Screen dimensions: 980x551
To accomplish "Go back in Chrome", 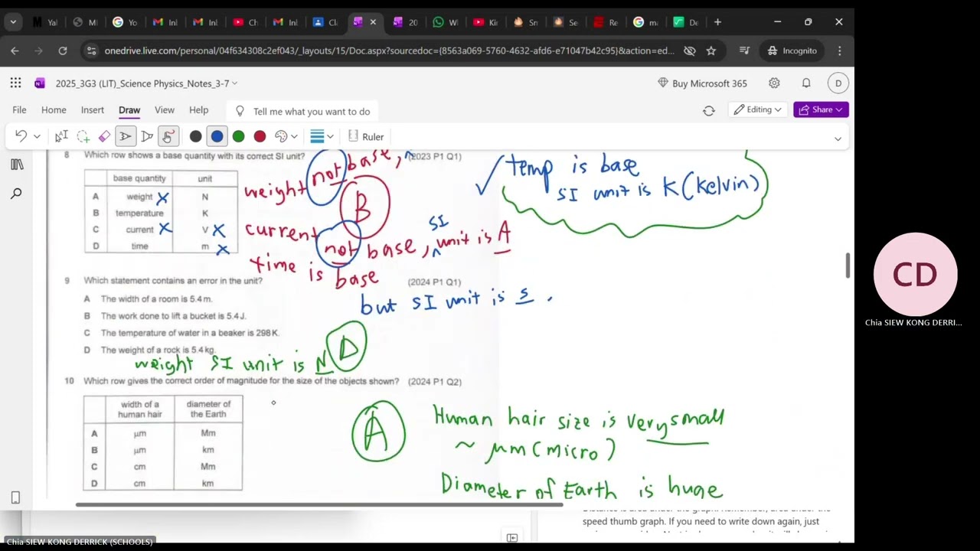I will coord(15,51).
